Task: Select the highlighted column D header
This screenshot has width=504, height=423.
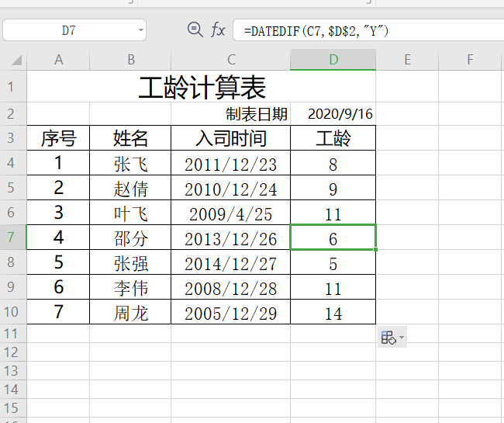Action: click(333, 60)
